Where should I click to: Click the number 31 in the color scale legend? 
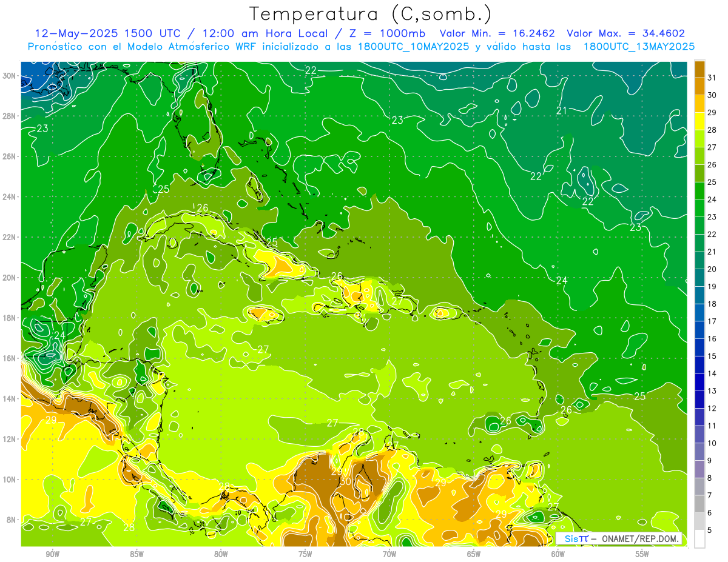[712, 78]
